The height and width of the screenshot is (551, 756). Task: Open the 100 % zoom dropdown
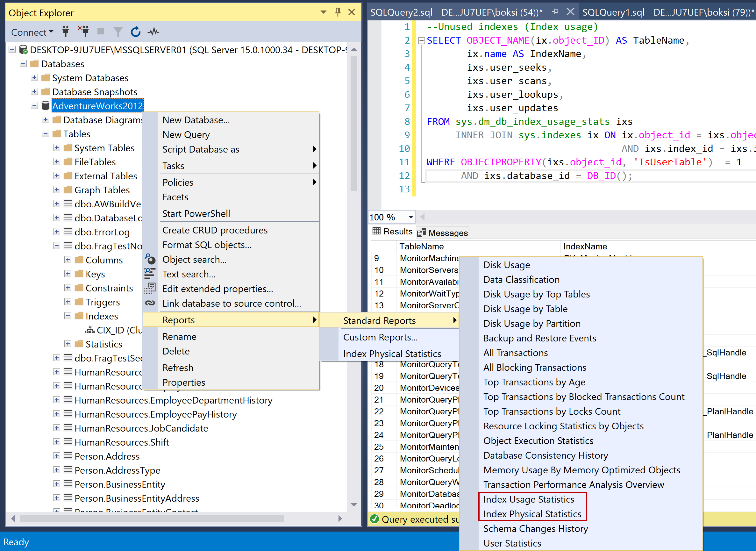[x=410, y=217]
